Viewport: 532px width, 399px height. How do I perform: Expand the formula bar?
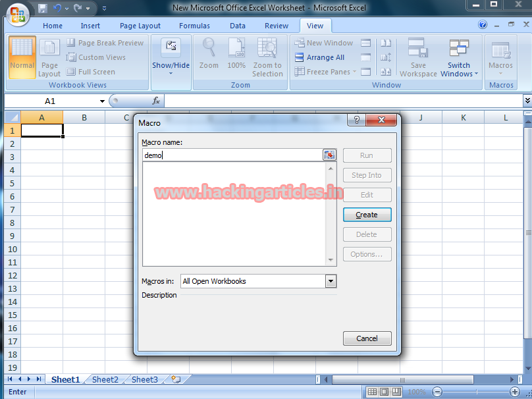point(527,101)
